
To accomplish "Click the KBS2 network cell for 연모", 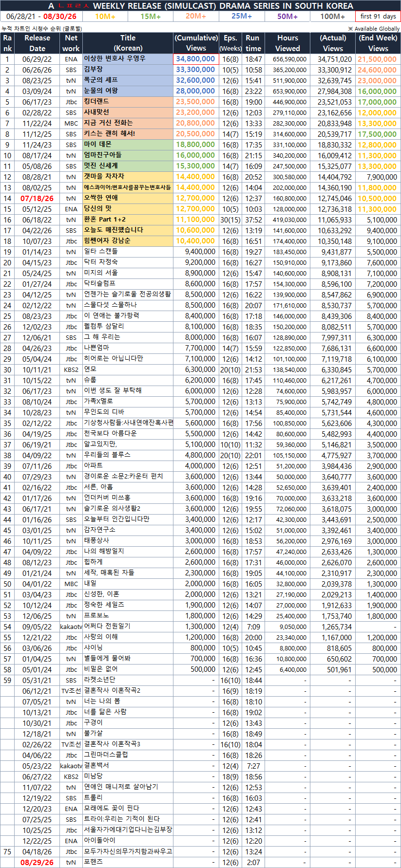I will pyautogui.click(x=71, y=370).
